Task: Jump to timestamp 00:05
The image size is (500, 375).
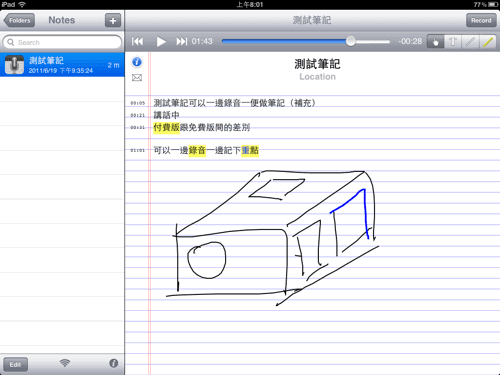Action: coord(138,103)
